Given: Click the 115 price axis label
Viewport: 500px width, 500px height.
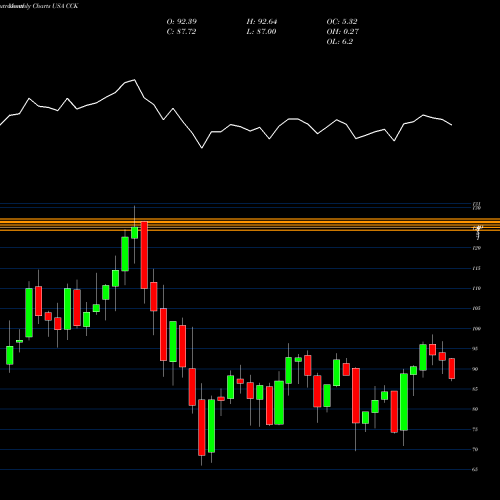Looking at the screenshot, I should [477, 268].
